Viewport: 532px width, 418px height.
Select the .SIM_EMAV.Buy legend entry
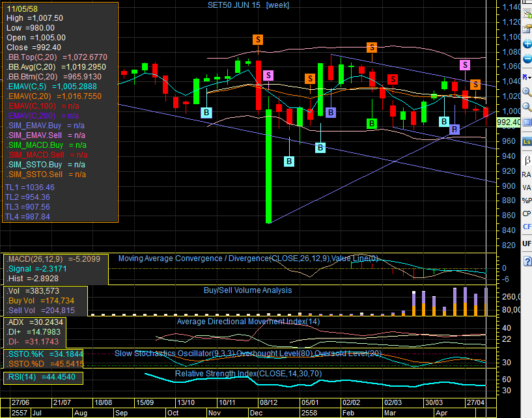tap(46, 126)
